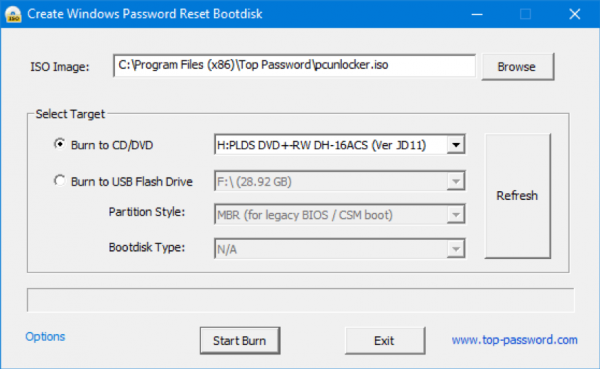
Task: Click the disabled maximize window icon
Action: pos(525,14)
